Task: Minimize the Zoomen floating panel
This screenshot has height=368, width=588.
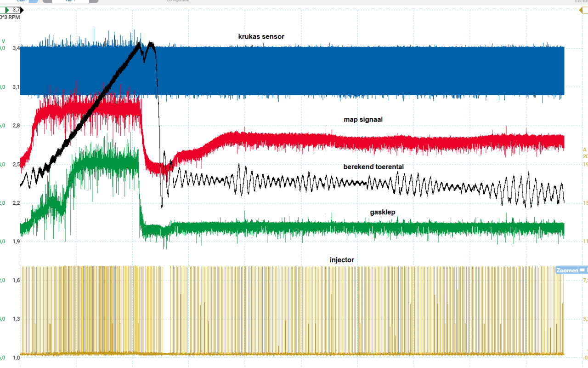Action: tap(582, 270)
